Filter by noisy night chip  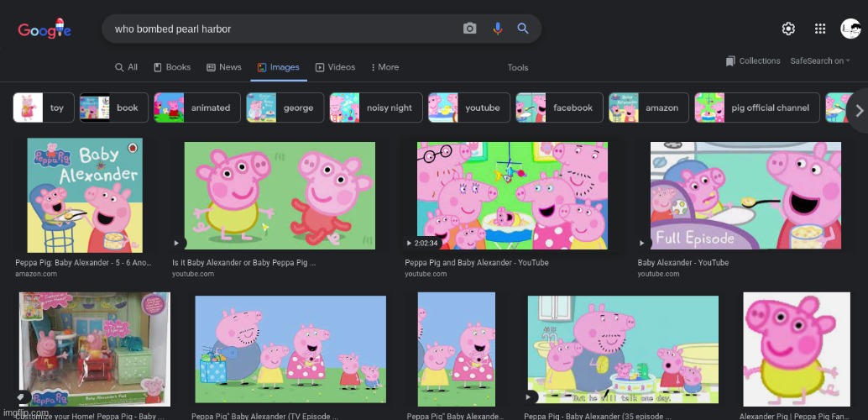(x=376, y=108)
